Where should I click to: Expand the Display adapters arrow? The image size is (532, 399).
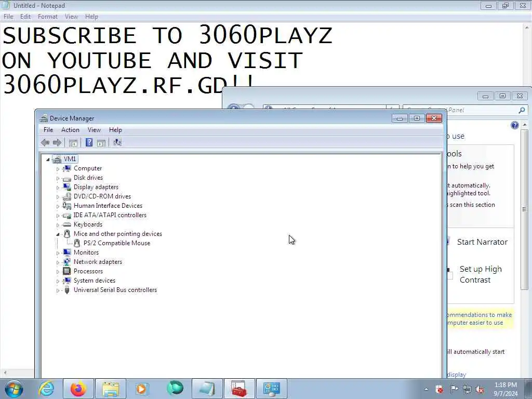coord(58,187)
